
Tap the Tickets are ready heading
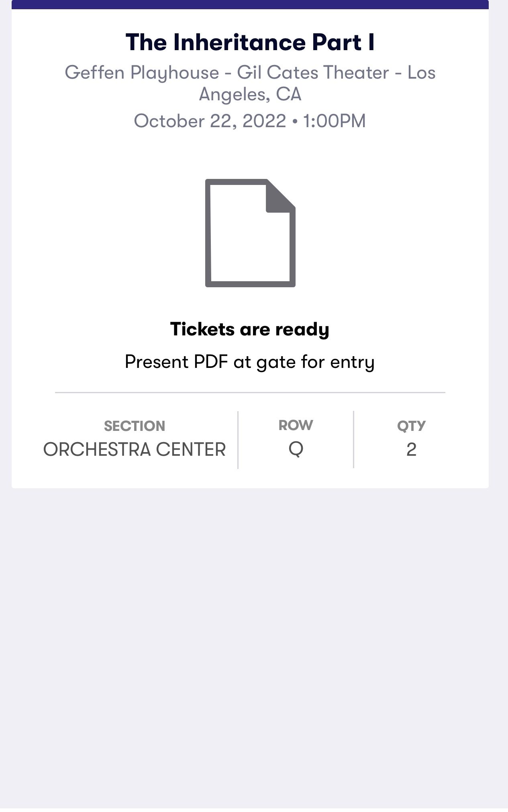pos(250,329)
